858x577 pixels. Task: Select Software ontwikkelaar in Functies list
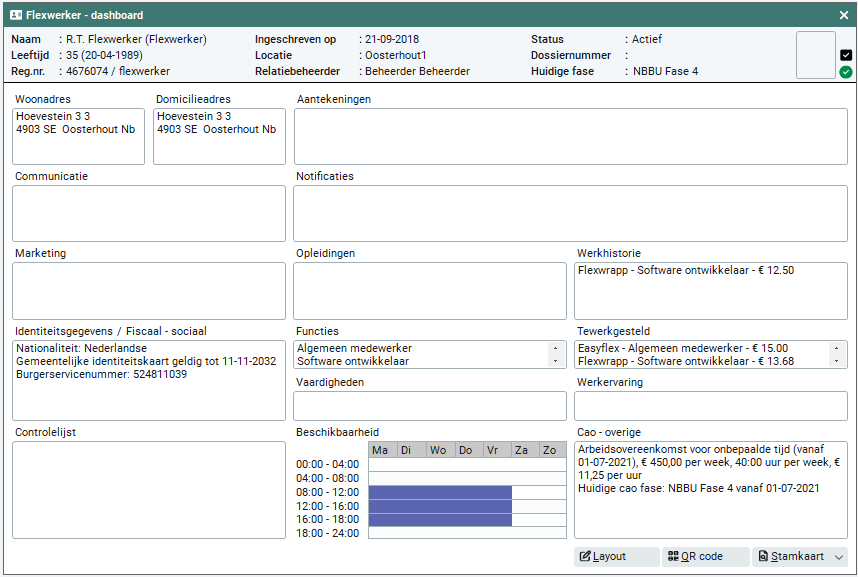click(x=352, y=362)
